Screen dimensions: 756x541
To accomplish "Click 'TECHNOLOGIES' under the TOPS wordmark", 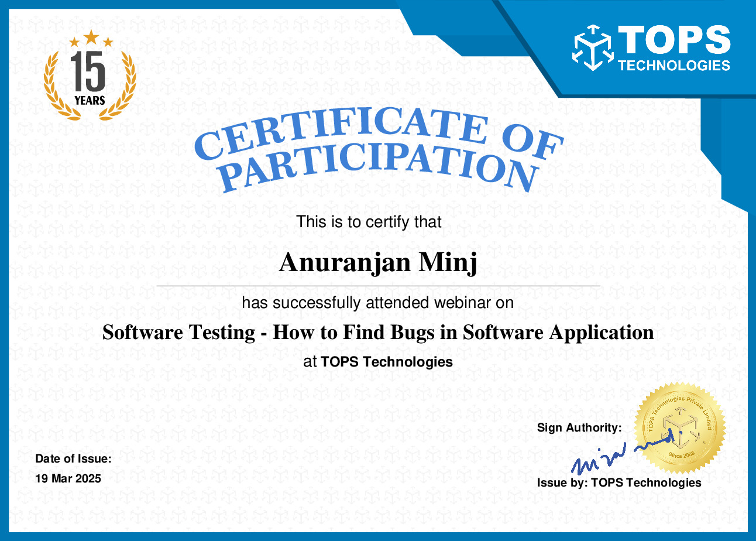I will pos(674,65).
